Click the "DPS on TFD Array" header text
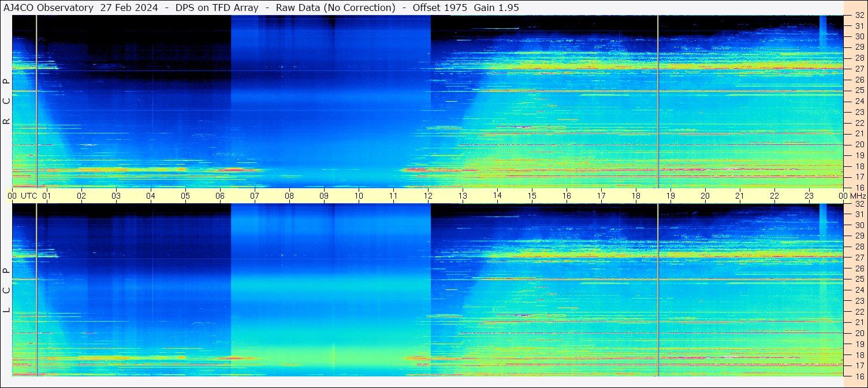The width and height of the screenshot is (868, 388). tap(217, 8)
